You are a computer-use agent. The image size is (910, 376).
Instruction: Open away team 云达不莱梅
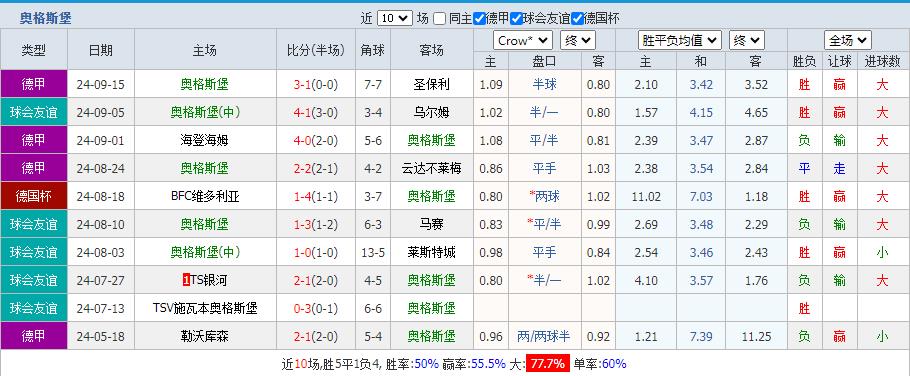click(x=431, y=168)
